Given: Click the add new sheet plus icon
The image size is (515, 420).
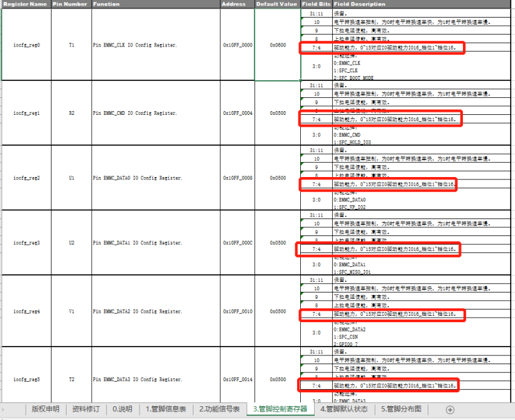Looking at the screenshot, I should pyautogui.click(x=450, y=409).
